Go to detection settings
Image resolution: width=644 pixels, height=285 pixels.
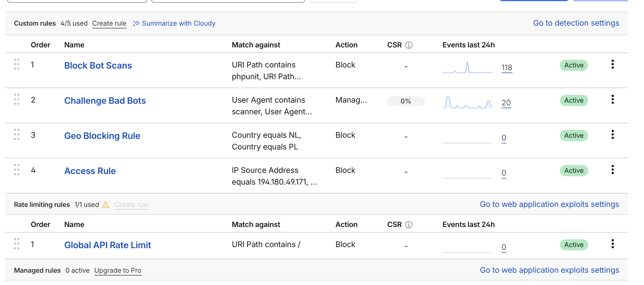(576, 23)
